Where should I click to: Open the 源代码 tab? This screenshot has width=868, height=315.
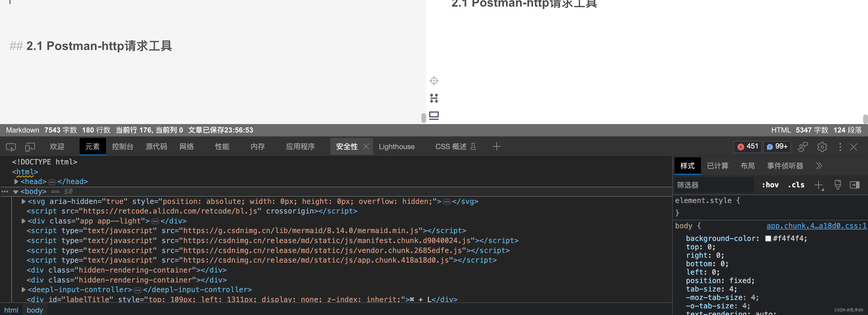click(x=156, y=146)
